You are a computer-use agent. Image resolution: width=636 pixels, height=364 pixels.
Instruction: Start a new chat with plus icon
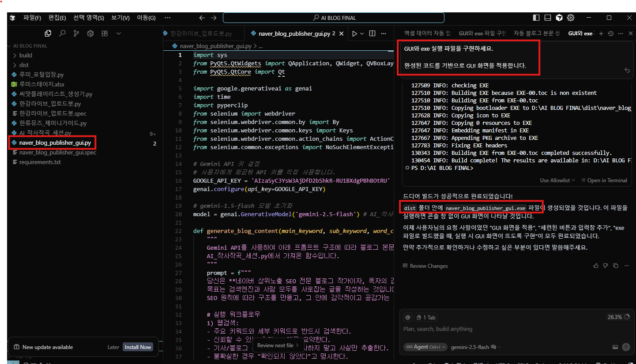tap(601, 34)
